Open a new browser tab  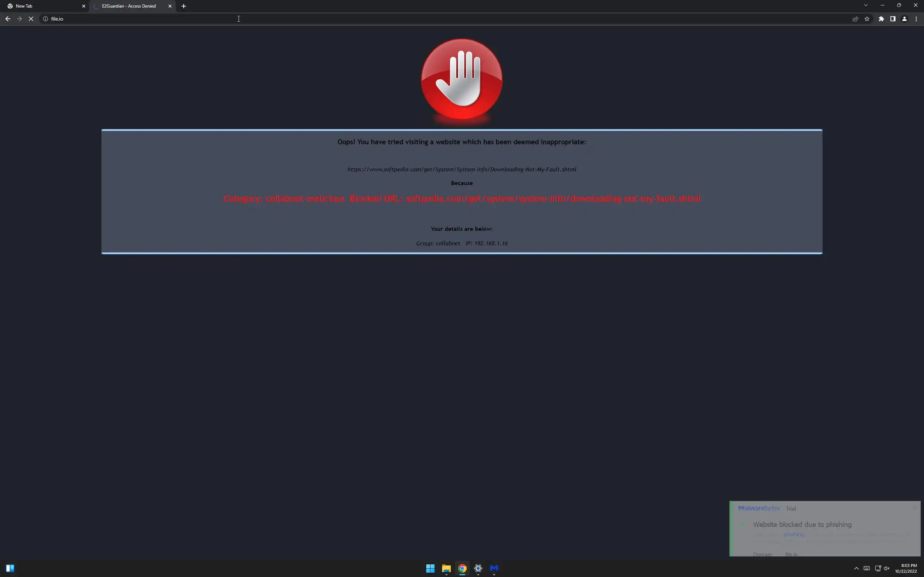click(x=184, y=6)
